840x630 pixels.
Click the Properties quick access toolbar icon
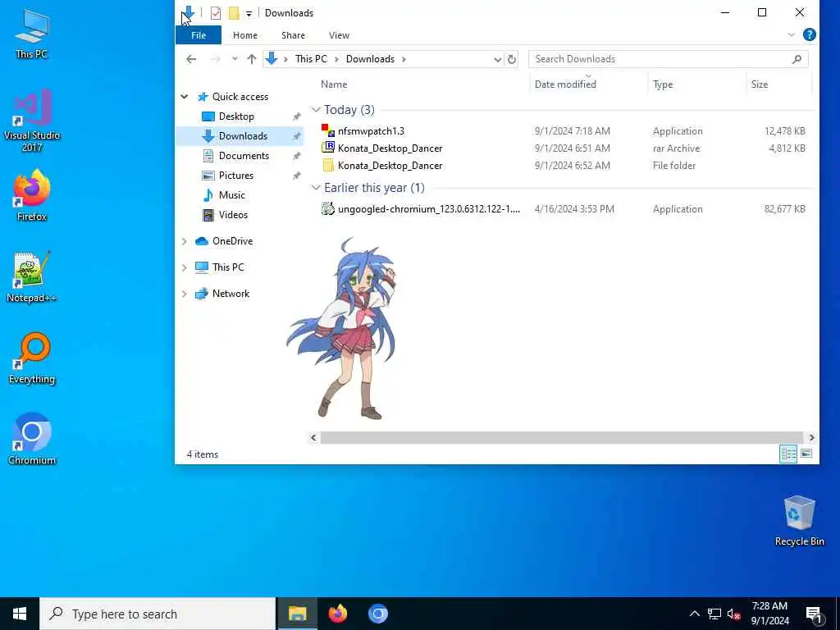[216, 13]
